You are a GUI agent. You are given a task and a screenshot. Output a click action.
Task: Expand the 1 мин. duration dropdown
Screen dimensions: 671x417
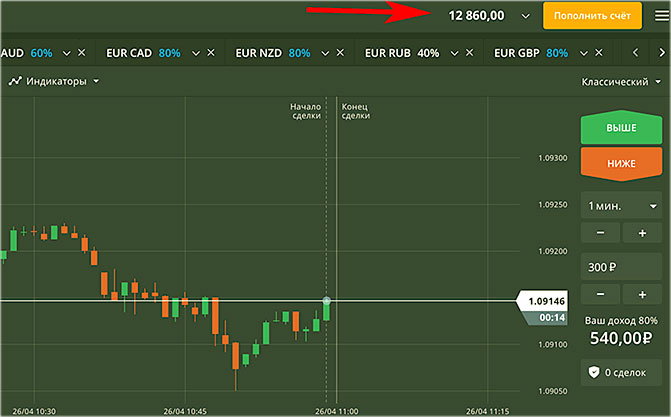[620, 205]
